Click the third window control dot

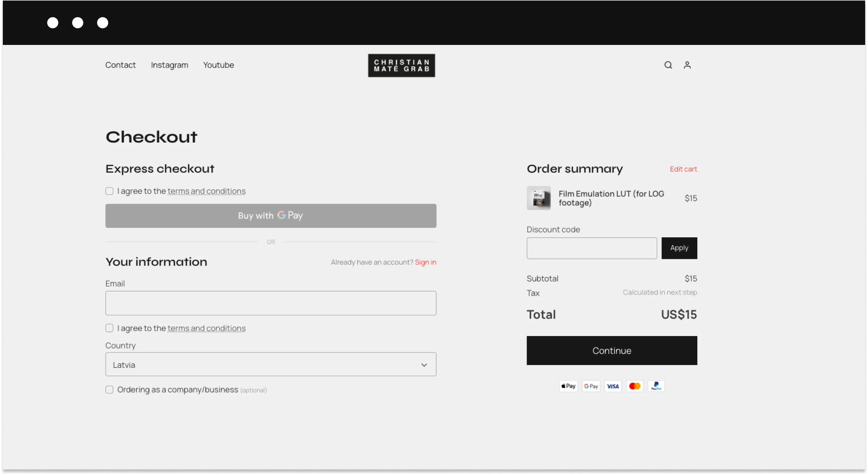click(102, 23)
